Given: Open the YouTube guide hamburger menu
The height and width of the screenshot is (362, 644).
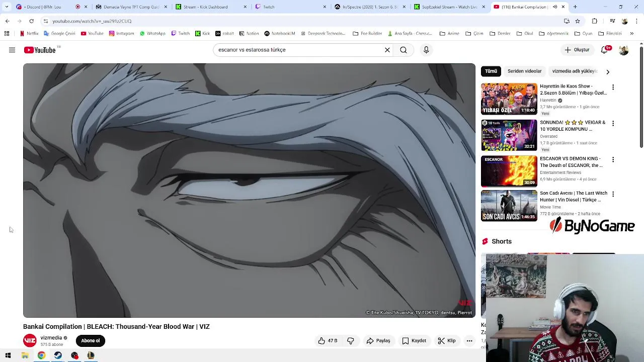Looking at the screenshot, I should coord(12,50).
